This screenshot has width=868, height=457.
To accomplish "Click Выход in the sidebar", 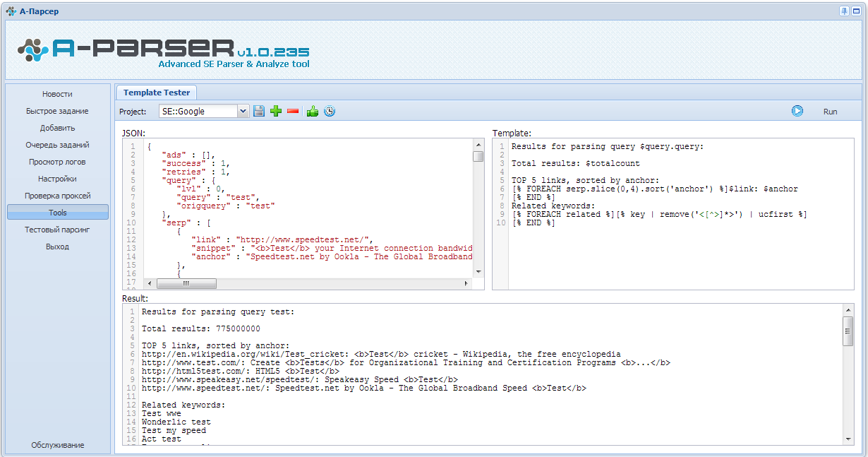I will pos(57,247).
